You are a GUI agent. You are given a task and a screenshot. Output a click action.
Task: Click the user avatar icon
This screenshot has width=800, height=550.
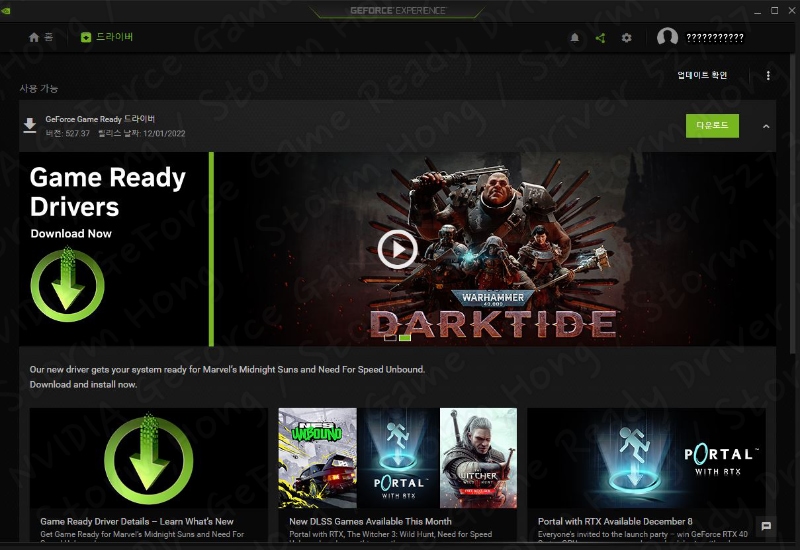pyautogui.click(x=667, y=37)
